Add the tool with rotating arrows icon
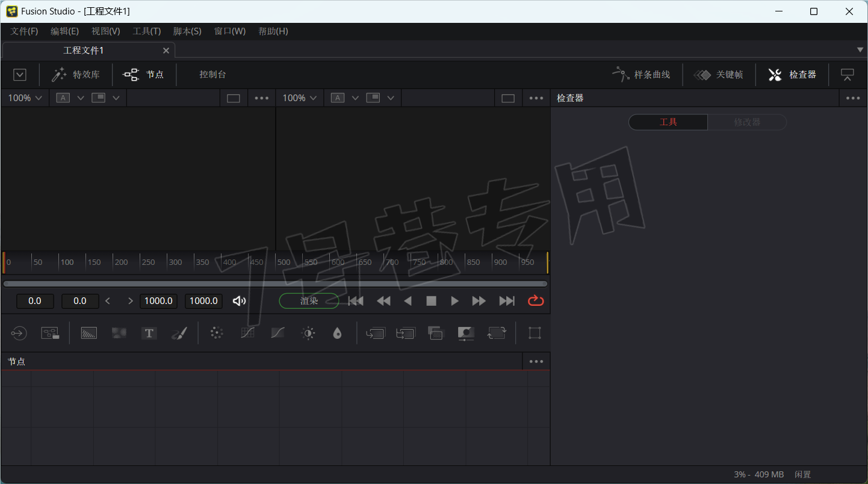The image size is (868, 484). [497, 333]
